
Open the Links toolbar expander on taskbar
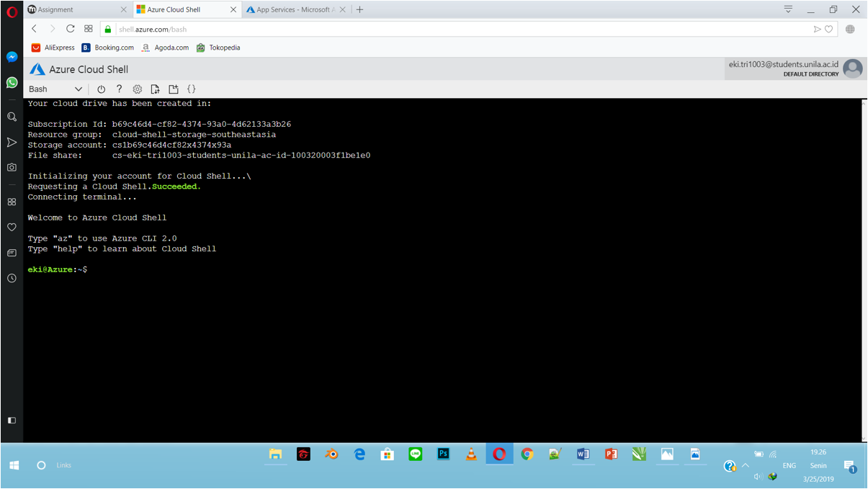63,465
